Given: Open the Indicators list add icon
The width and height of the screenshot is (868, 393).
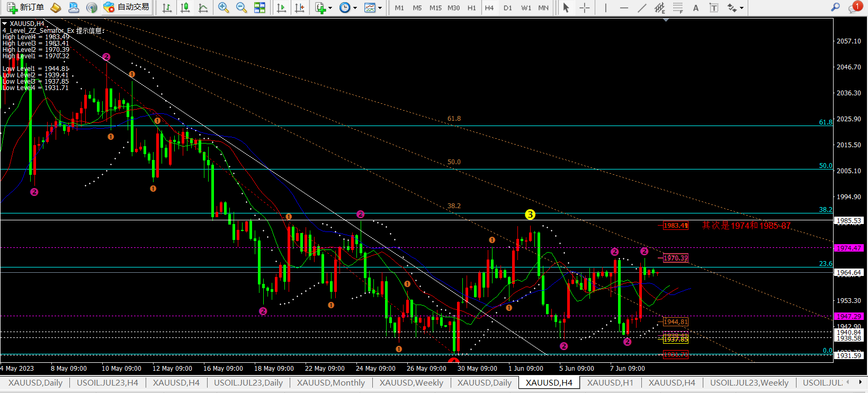Looking at the screenshot, I should click(320, 7).
